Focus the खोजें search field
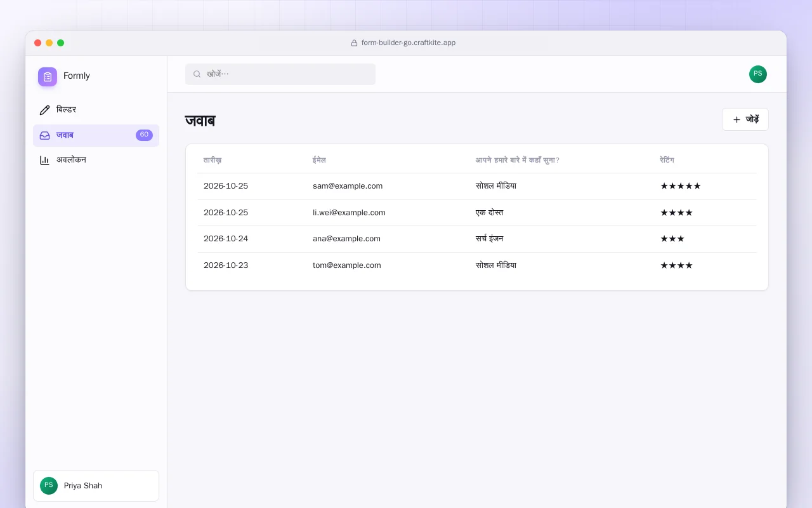This screenshot has width=812, height=508. [280, 74]
